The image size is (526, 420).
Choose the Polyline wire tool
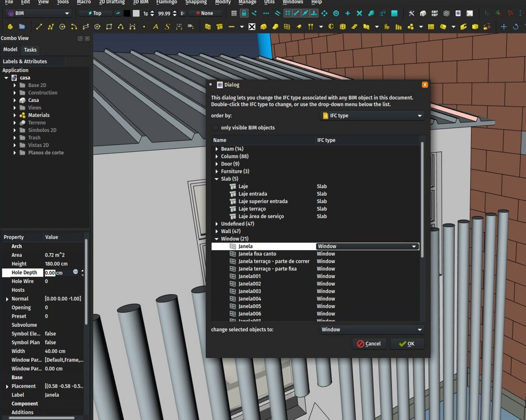coord(51,27)
